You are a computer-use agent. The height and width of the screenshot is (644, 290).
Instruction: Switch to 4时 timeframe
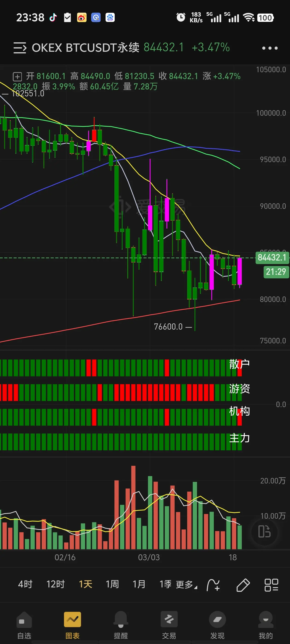point(25,584)
